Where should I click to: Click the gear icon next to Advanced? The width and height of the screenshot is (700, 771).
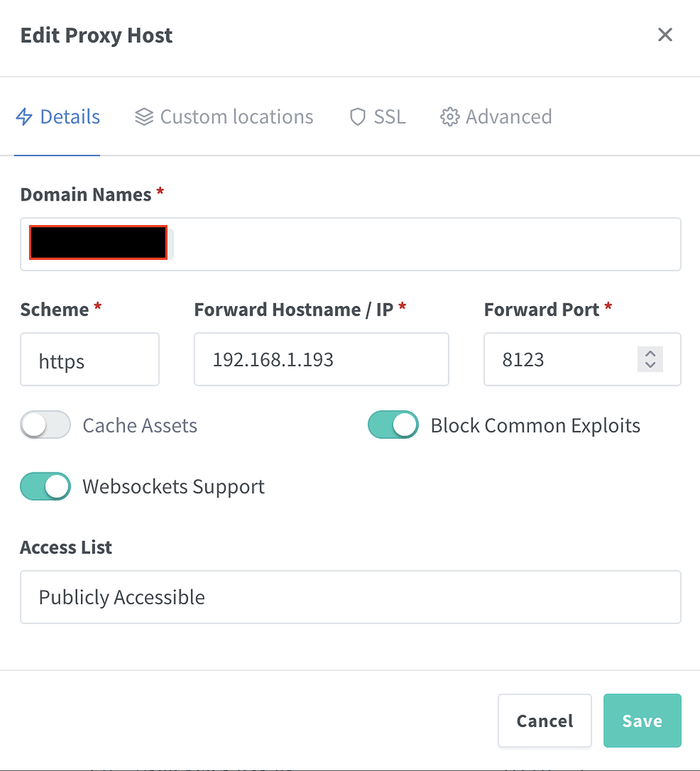click(449, 116)
